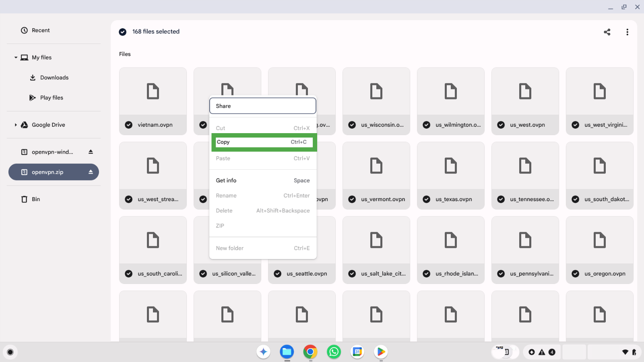Click the Downloads arrow icon
Viewport: 644px width, 362px height.
[x=33, y=78]
